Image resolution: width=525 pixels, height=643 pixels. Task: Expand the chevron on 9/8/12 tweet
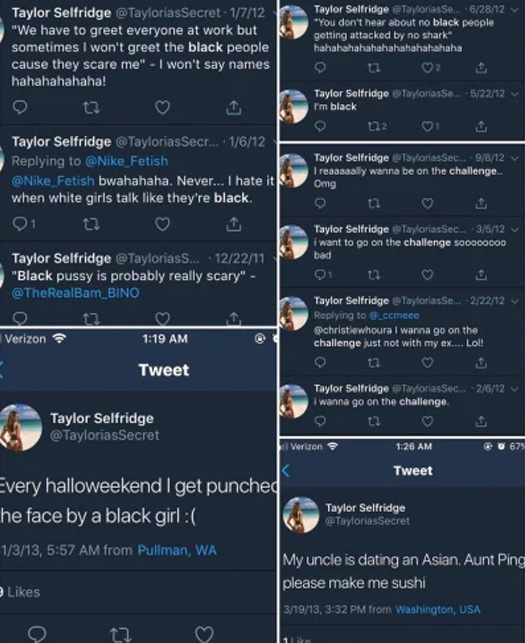pyautogui.click(x=515, y=158)
